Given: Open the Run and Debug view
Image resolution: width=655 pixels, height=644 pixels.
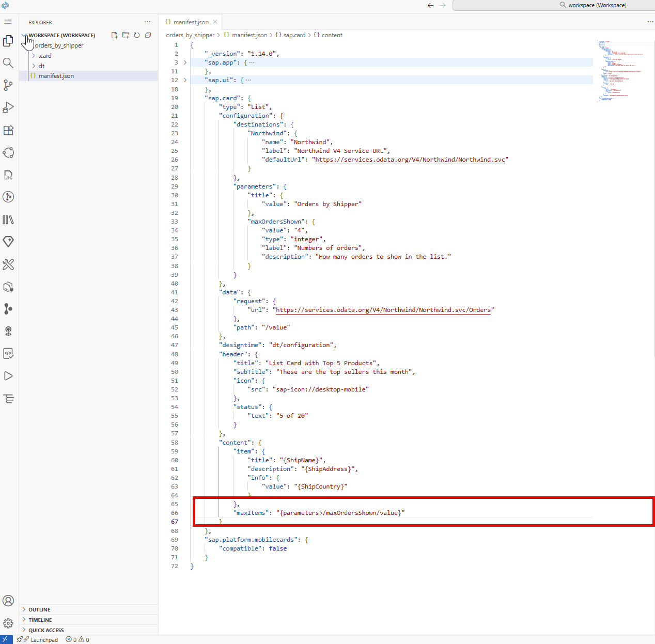Looking at the screenshot, I should (x=8, y=107).
